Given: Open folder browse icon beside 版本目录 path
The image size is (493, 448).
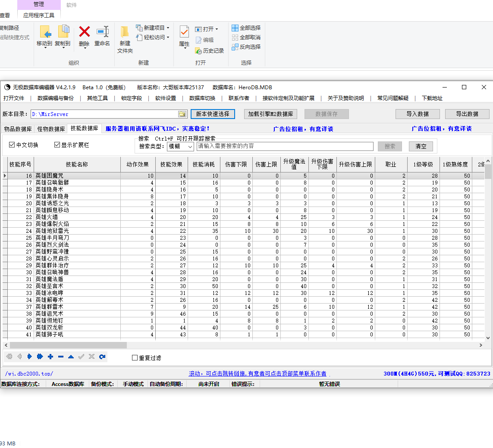Looking at the screenshot, I should (182, 114).
